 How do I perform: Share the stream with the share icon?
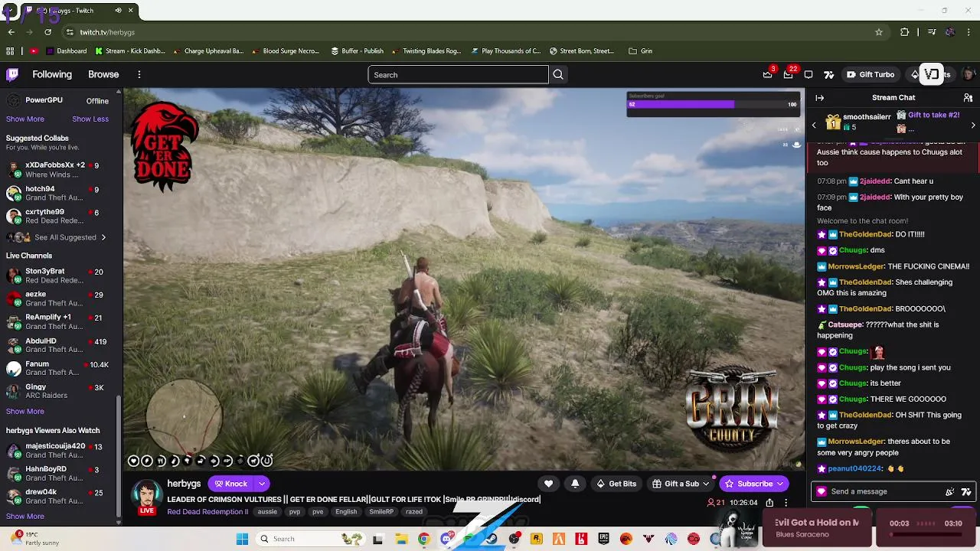[x=769, y=503]
